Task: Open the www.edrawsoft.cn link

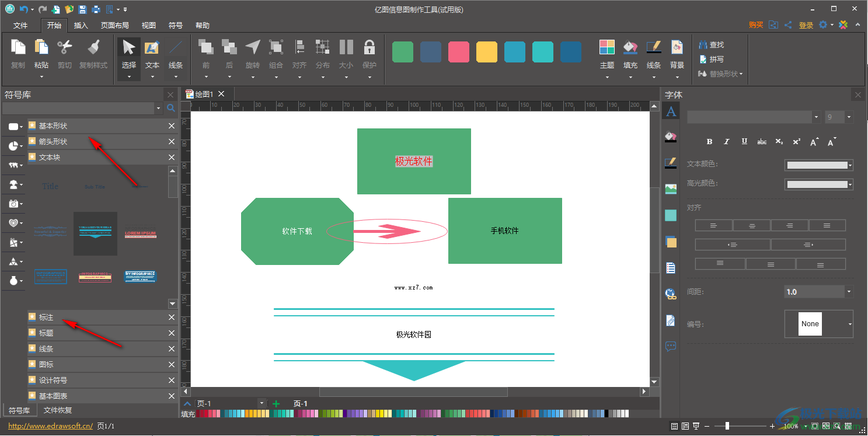Action: click(x=51, y=426)
